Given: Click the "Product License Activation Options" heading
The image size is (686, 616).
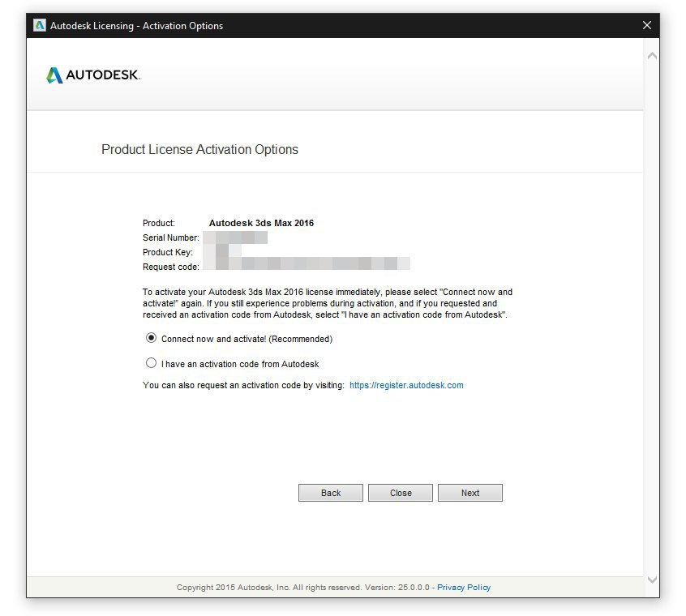Looking at the screenshot, I should tap(199, 149).
